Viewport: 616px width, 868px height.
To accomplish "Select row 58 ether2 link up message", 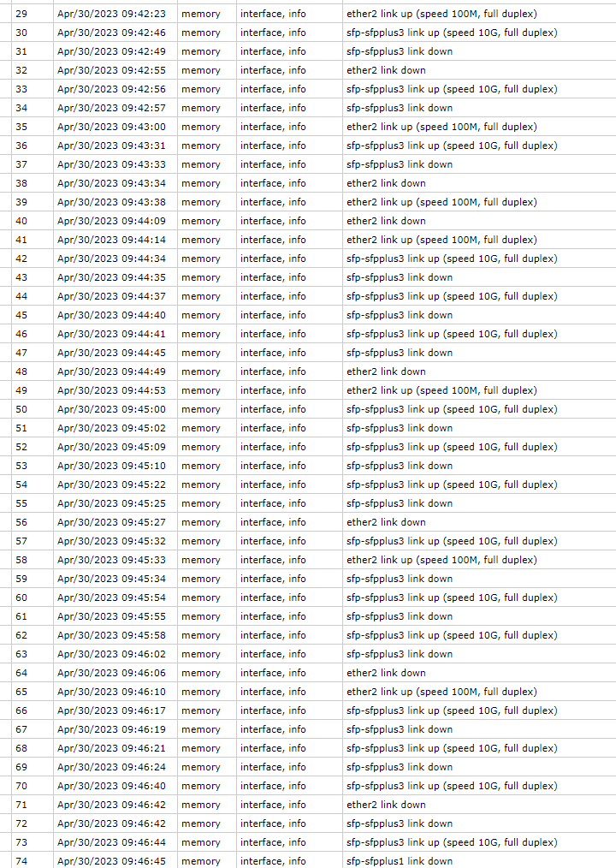I will point(441,560).
